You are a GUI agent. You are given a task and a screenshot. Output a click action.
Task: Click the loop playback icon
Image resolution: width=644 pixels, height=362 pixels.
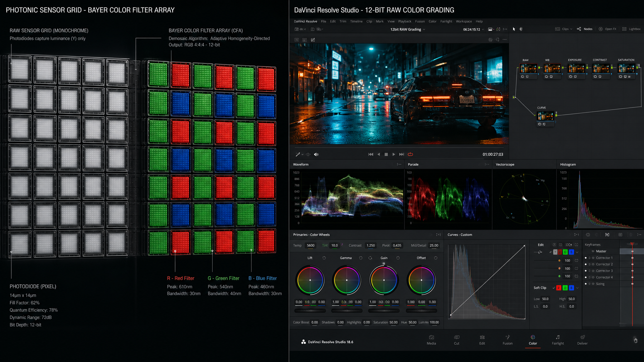tap(410, 154)
